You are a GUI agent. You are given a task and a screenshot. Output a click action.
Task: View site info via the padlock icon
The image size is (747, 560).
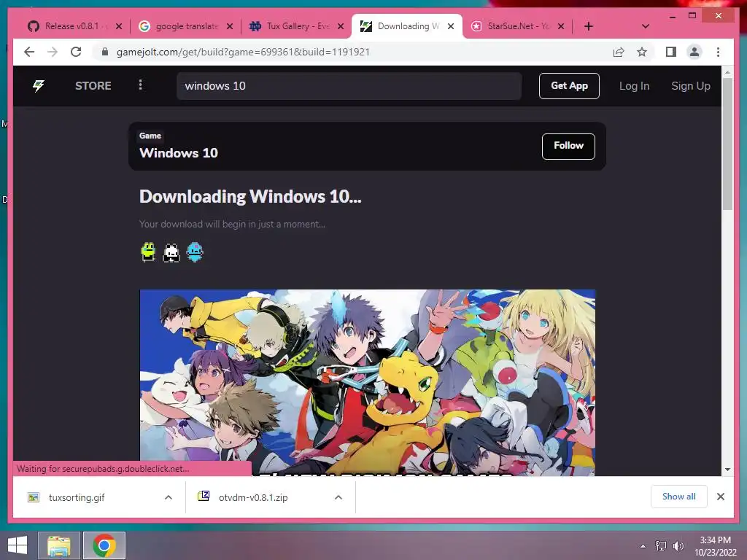105,52
